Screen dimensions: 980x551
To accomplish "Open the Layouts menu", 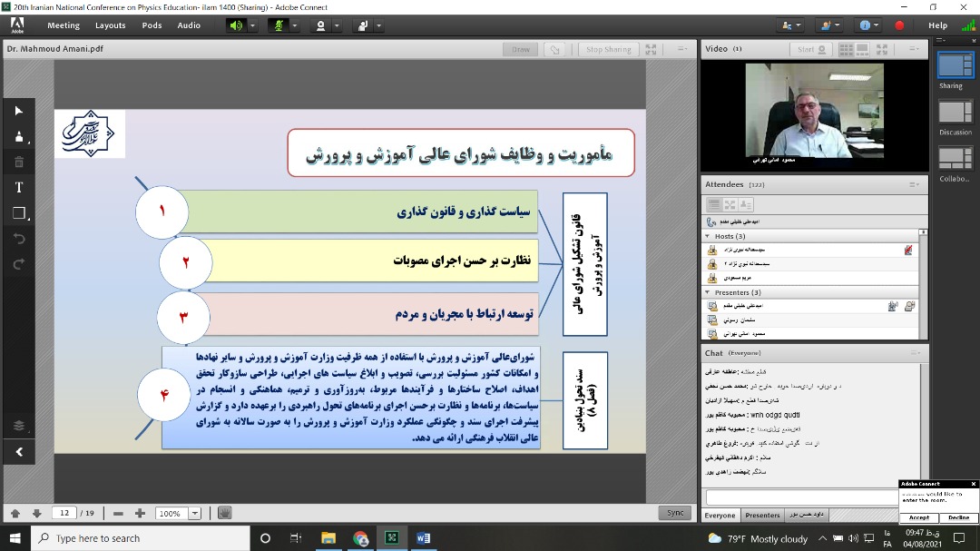I will [111, 25].
